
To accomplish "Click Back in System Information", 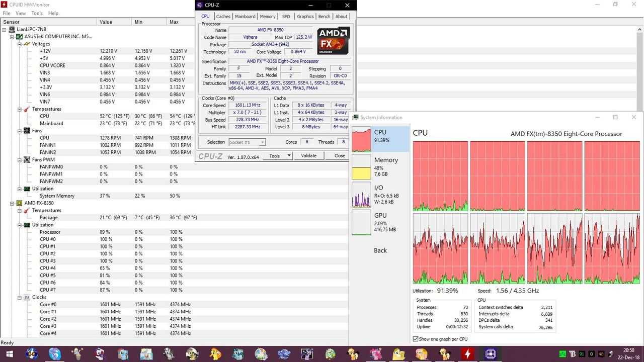I will click(x=380, y=250).
